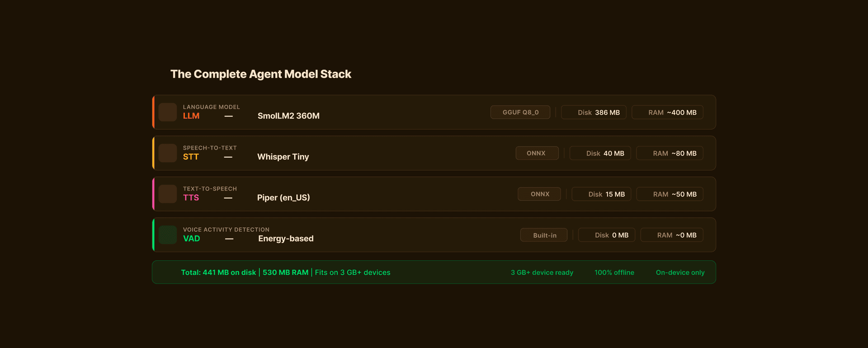The width and height of the screenshot is (868, 348).
Task: Click the '3 GB+ device ready' tag
Action: point(542,273)
